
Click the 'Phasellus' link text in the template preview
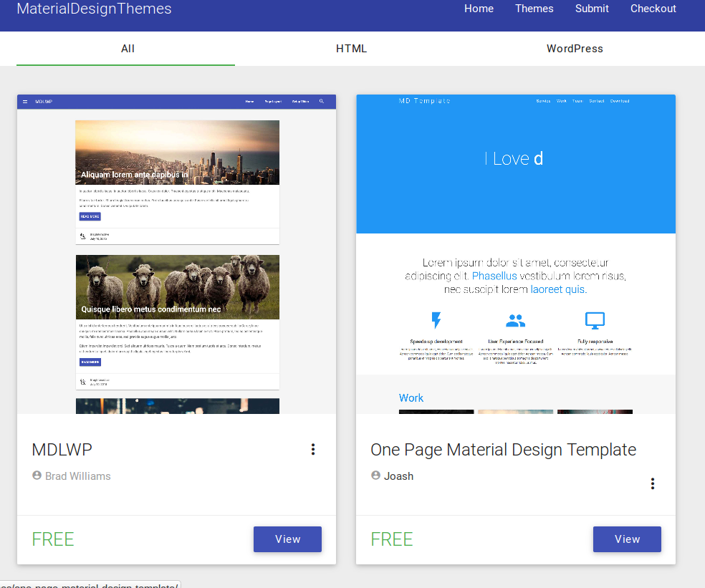(494, 276)
